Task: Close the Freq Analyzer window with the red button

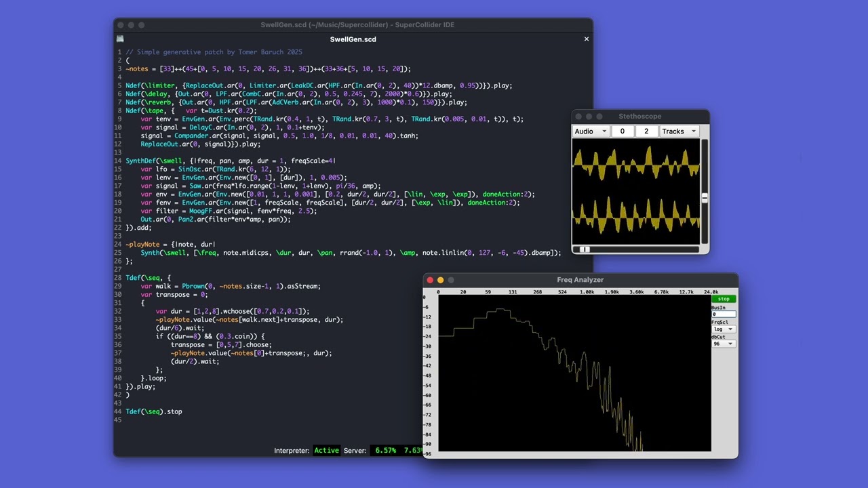Action: coord(430,280)
